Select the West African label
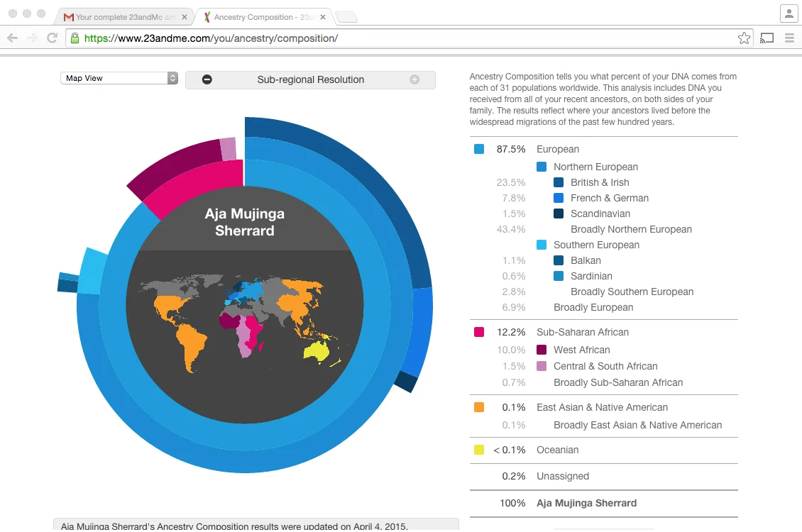The width and height of the screenshot is (802, 532). tap(581, 350)
